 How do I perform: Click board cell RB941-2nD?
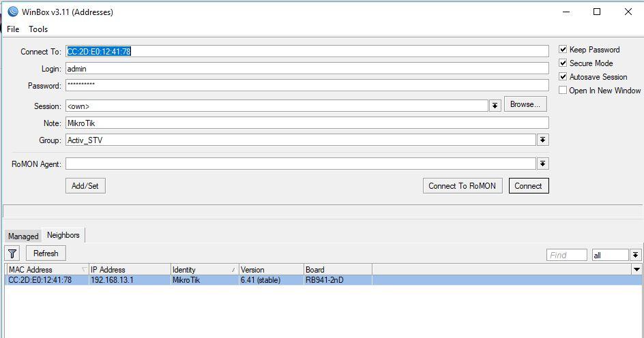point(325,280)
